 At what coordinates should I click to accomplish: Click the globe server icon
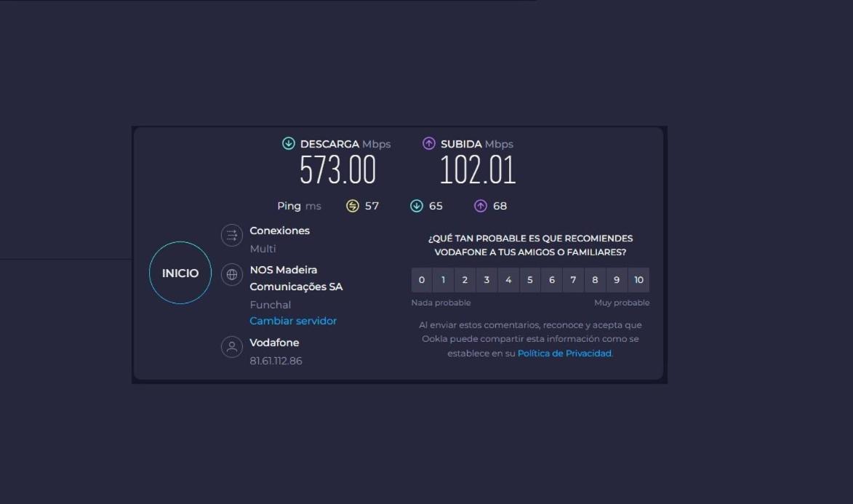[x=232, y=274]
